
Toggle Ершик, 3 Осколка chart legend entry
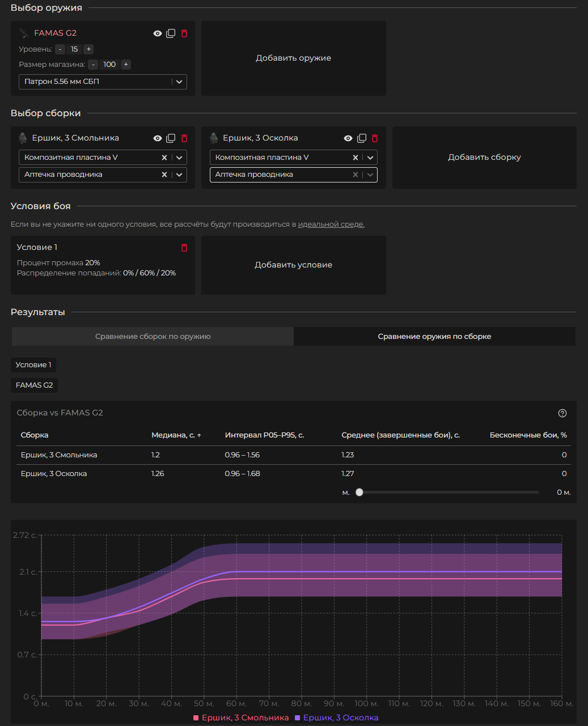tap(337, 717)
